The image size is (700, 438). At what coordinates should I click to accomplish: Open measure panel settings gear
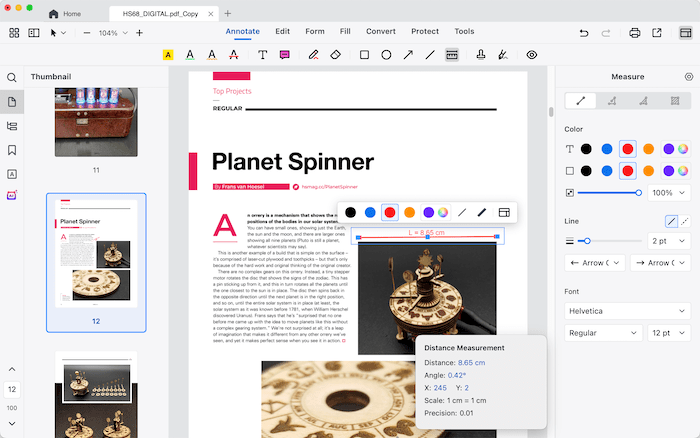688,76
